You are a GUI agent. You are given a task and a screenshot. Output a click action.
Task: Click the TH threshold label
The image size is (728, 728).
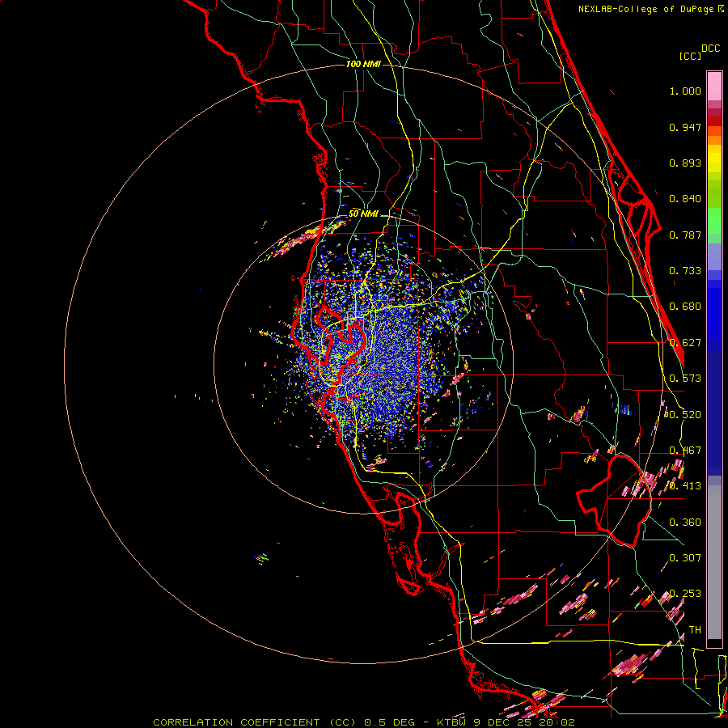click(x=695, y=630)
